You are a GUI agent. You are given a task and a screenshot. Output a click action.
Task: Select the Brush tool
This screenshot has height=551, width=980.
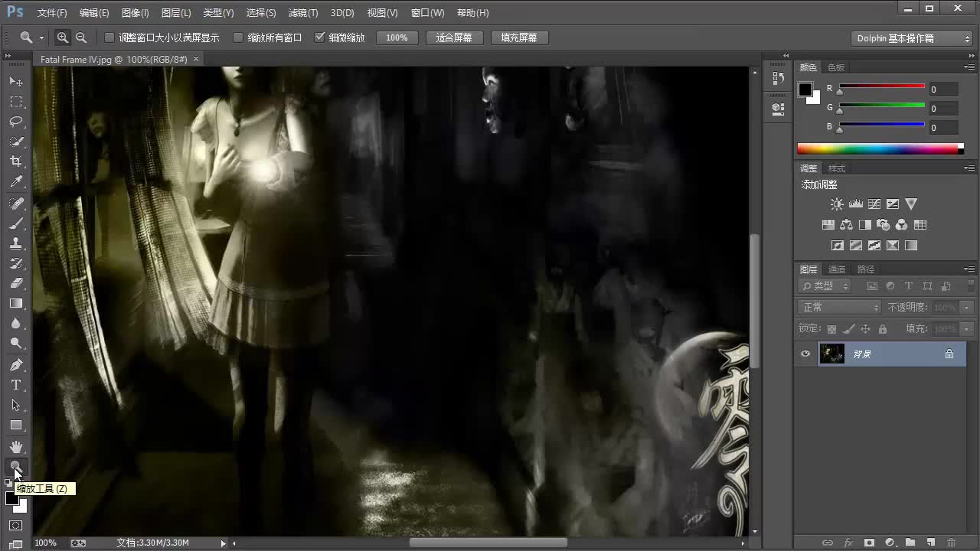16,223
